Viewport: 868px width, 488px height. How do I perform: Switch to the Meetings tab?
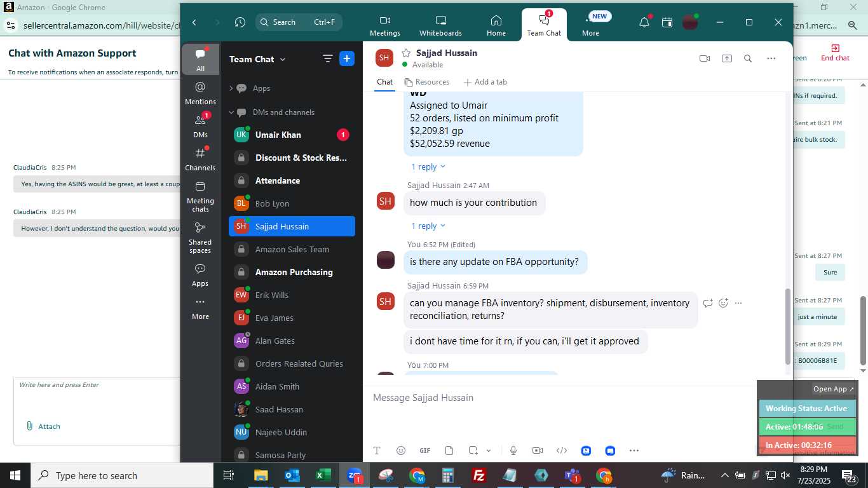[385, 25]
